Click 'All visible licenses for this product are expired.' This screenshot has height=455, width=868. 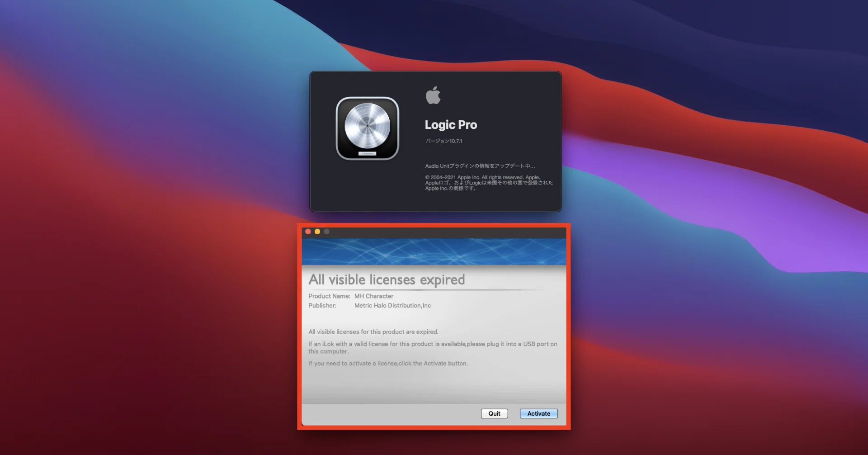coord(373,332)
